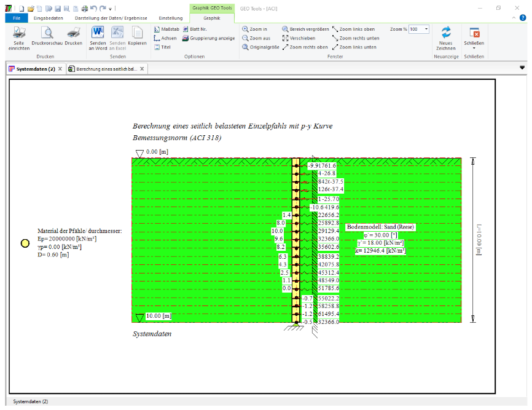
Task: Open Druckvorschau print preview
Action: tap(47, 36)
